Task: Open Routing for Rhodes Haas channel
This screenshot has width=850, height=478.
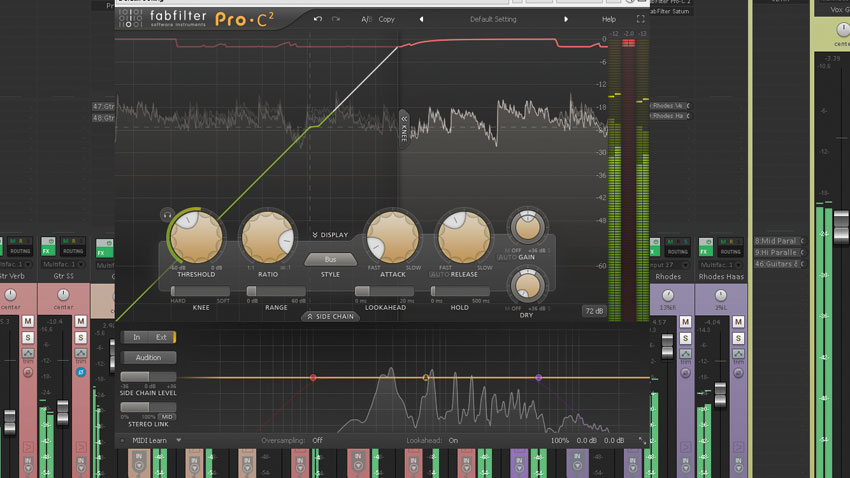Action: (731, 251)
